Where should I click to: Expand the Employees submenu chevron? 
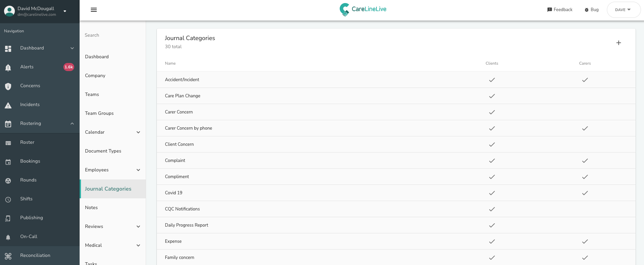pyautogui.click(x=138, y=170)
